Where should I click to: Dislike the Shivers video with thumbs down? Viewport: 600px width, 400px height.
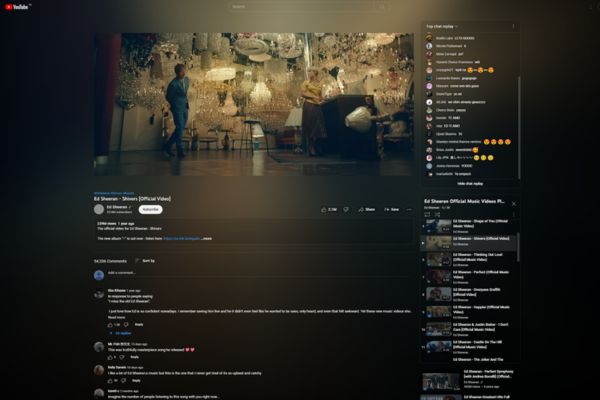coord(346,209)
